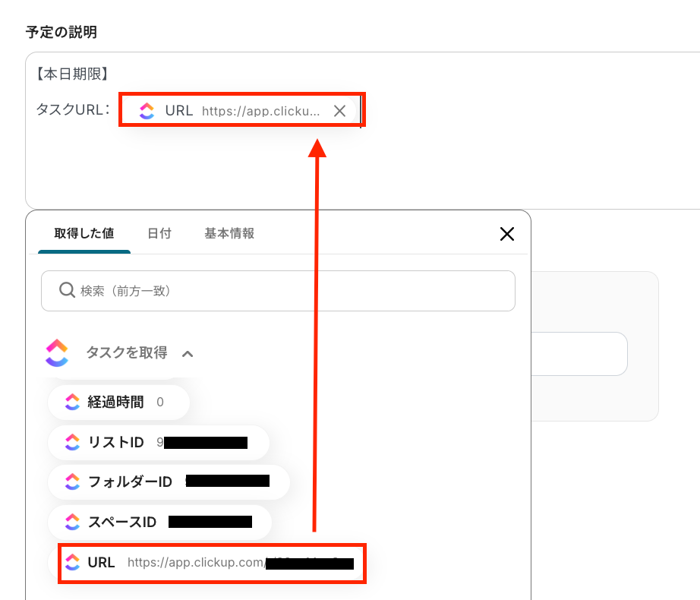Click the ClickUp icon inside the description URL chip
This screenshot has width=700, height=600.
147,111
